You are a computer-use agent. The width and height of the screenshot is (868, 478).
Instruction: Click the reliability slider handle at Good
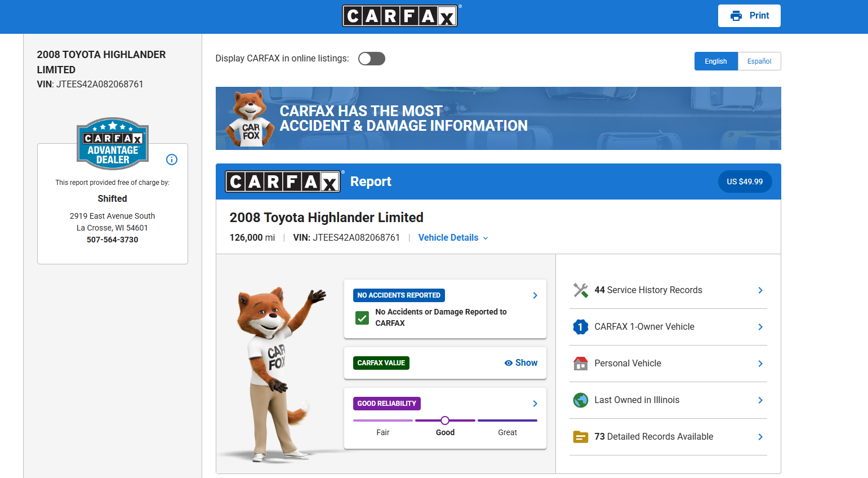445,421
